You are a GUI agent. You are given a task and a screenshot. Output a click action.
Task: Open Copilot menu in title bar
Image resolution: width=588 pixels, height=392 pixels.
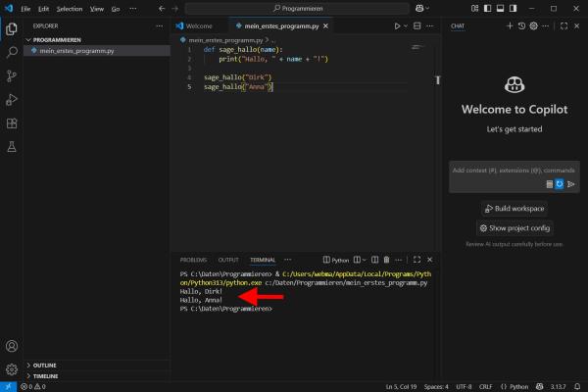[422, 8]
